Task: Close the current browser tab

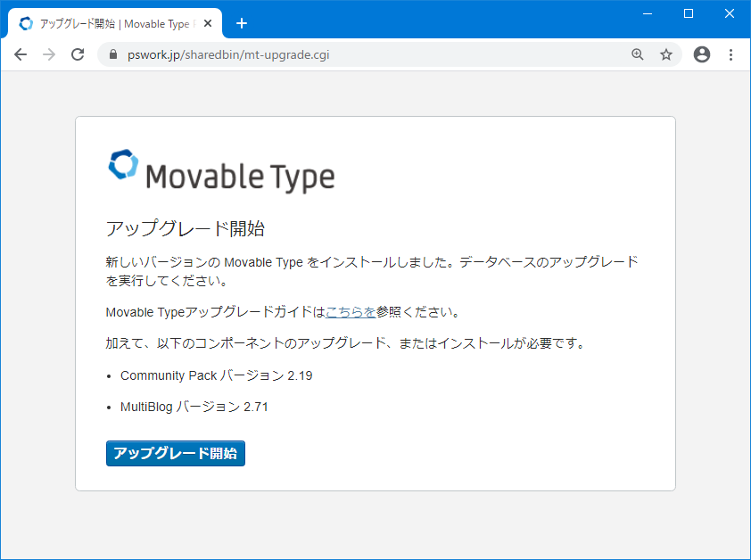Action: (208, 23)
